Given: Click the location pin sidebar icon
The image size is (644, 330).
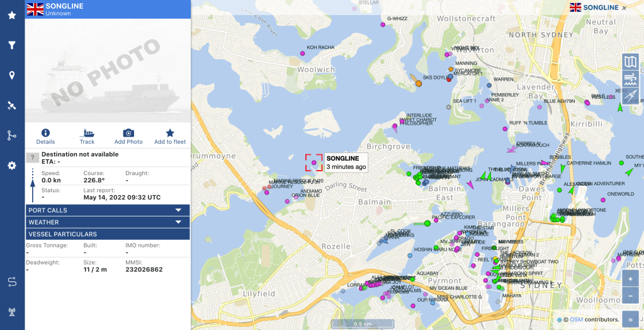Looking at the screenshot, I should 11,76.
